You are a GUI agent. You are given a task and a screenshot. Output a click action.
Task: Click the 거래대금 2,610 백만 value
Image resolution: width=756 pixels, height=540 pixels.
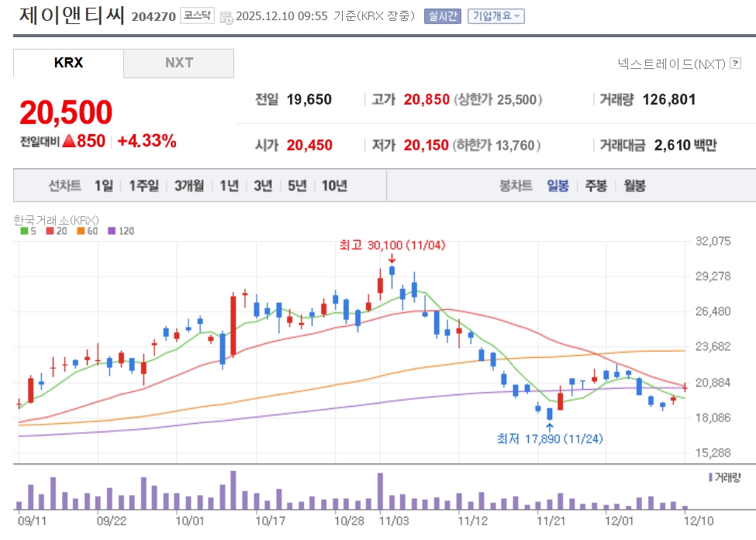[685, 145]
